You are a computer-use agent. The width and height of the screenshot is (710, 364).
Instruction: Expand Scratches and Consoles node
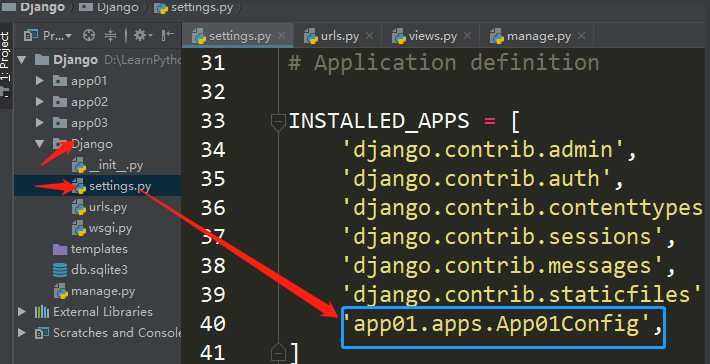tap(21, 333)
